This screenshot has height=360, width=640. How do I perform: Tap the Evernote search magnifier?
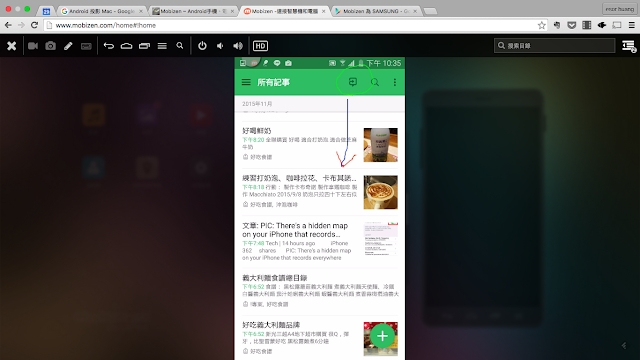375,82
